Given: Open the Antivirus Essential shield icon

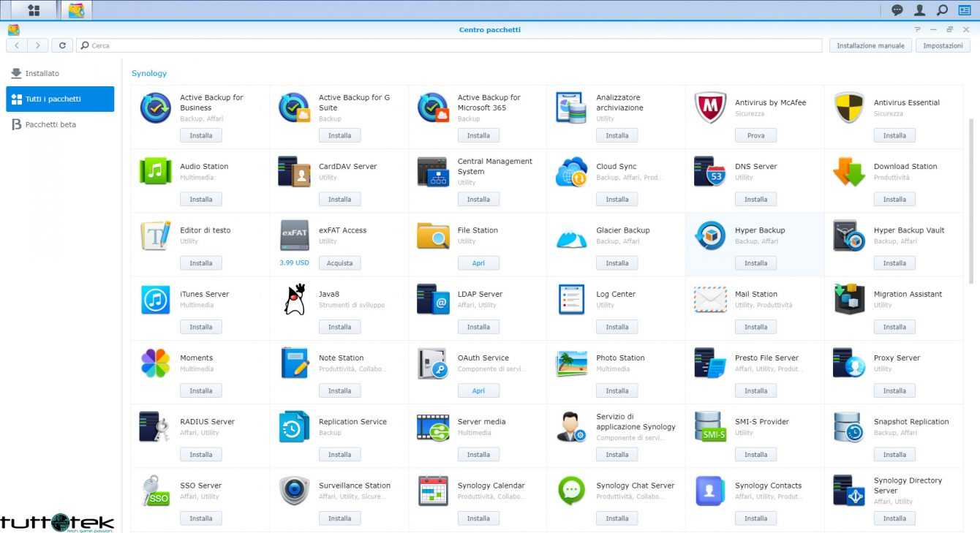Looking at the screenshot, I should point(849,108).
